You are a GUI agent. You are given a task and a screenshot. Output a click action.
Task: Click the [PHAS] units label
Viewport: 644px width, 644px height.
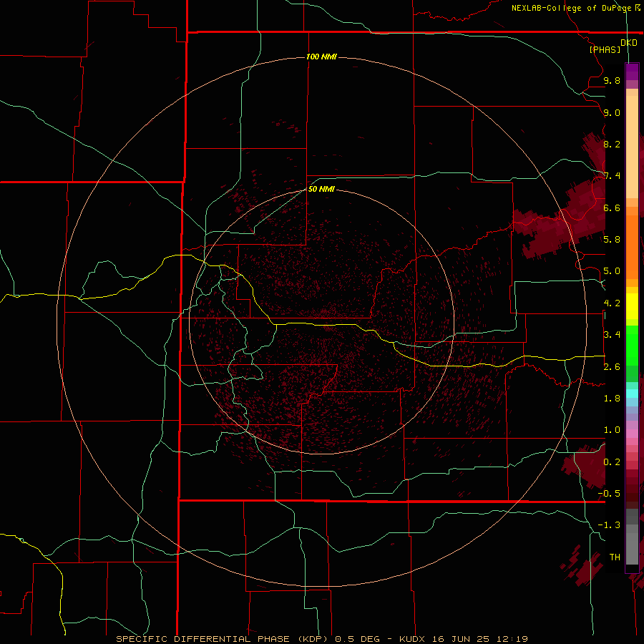point(605,49)
